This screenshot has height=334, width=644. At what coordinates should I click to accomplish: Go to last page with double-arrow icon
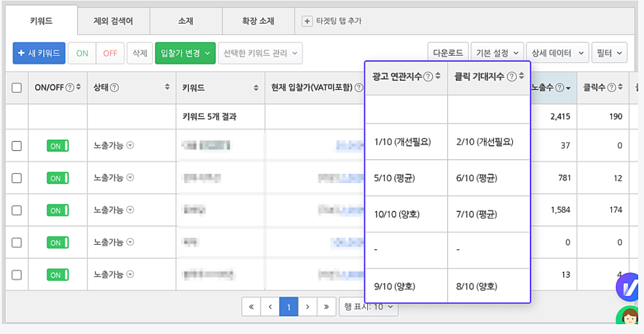326,307
